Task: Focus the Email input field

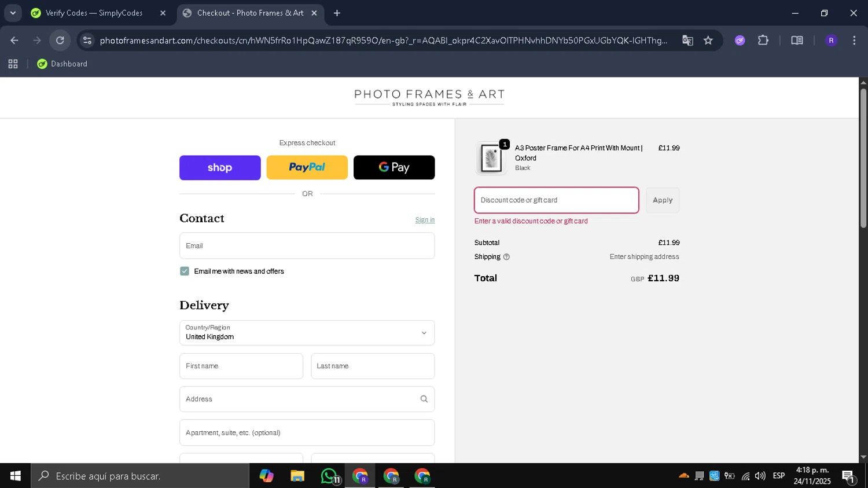Action: [307, 246]
